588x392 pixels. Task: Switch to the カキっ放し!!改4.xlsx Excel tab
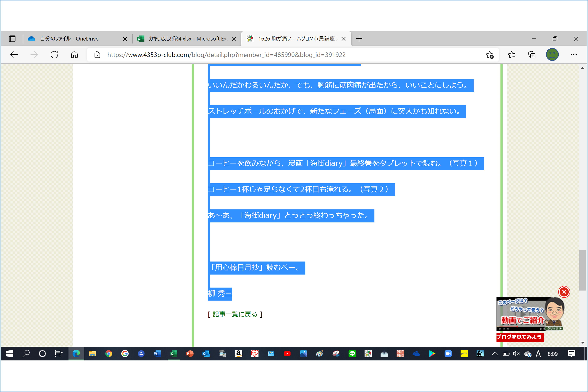coord(187,39)
